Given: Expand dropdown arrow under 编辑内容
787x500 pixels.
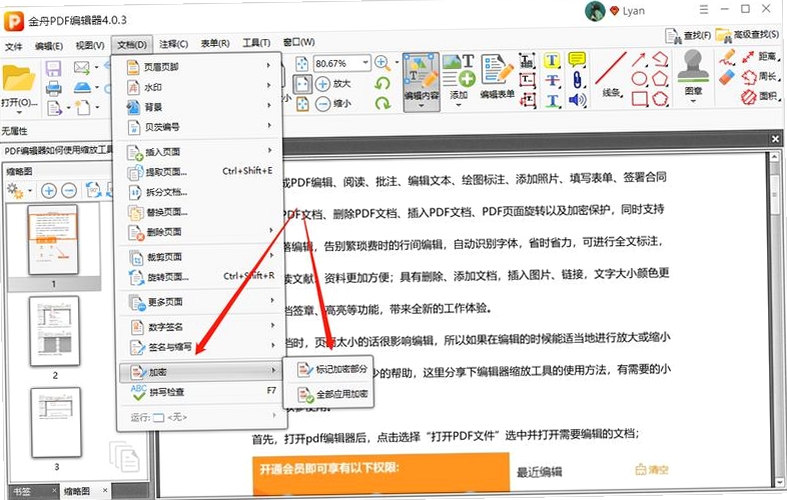Looking at the screenshot, I should coord(421,105).
